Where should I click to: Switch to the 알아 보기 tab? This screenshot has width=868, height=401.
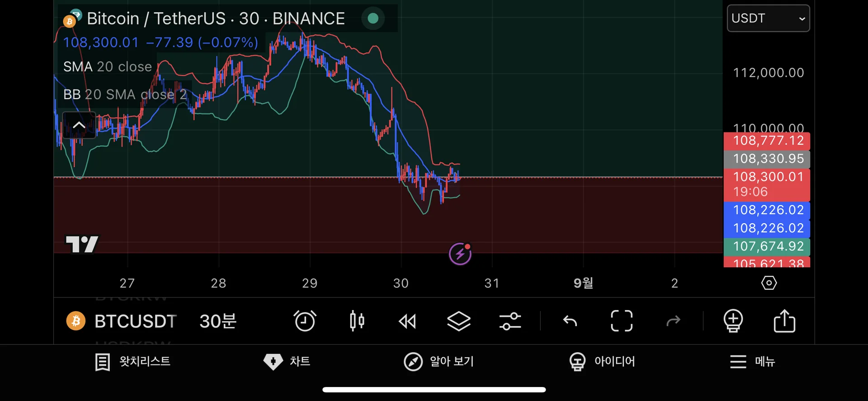(439, 362)
